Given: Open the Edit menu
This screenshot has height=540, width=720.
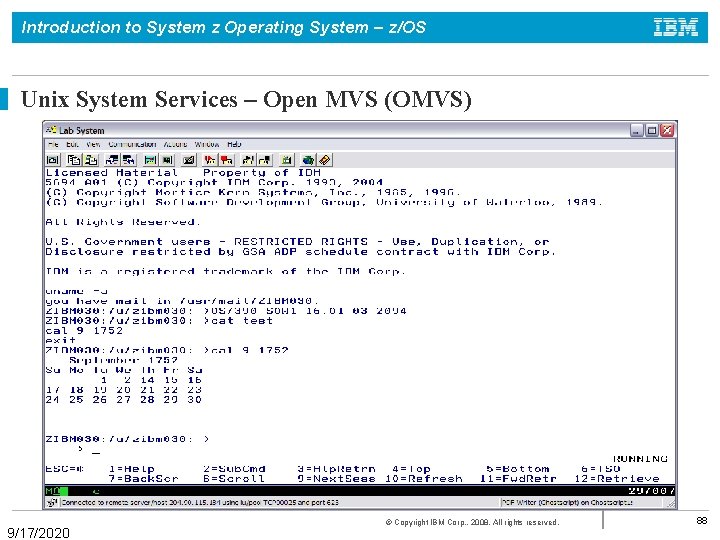Looking at the screenshot, I should click(72, 144).
